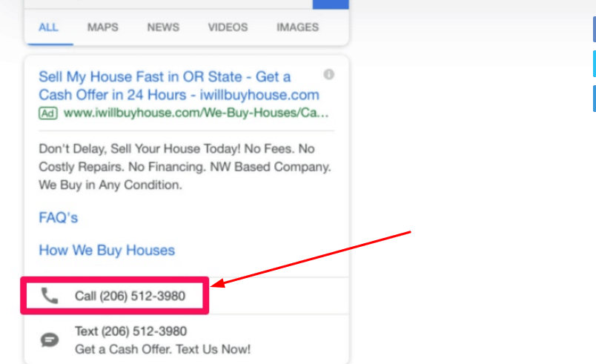Click the ad info circle icon
The width and height of the screenshot is (596, 364).
point(329,74)
